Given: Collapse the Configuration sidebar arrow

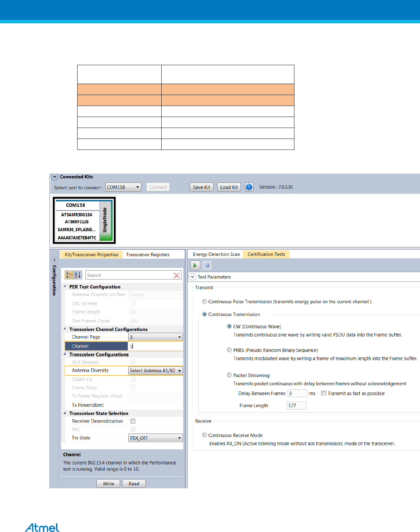Looking at the screenshot, I should point(54,260).
